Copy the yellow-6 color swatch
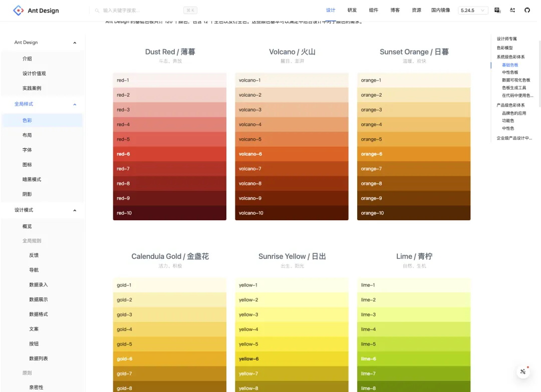This screenshot has height=392, width=541. pos(292,359)
